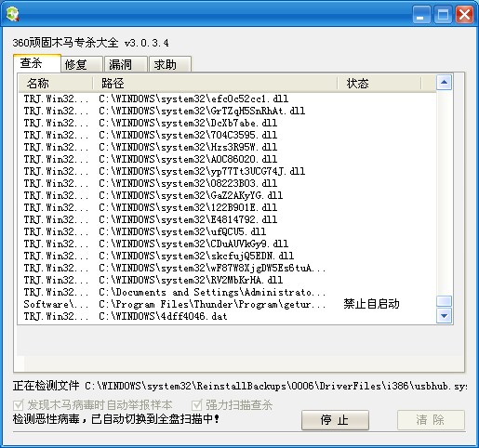This screenshot has height=448, width=479.
Task: Select row with CDuAUVkGy9.dll
Action: point(227,244)
